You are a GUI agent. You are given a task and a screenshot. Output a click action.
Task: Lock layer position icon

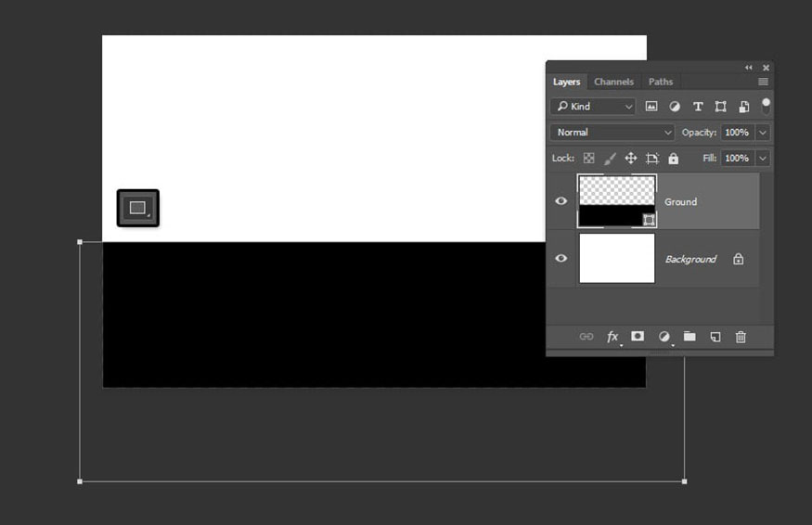click(x=631, y=158)
